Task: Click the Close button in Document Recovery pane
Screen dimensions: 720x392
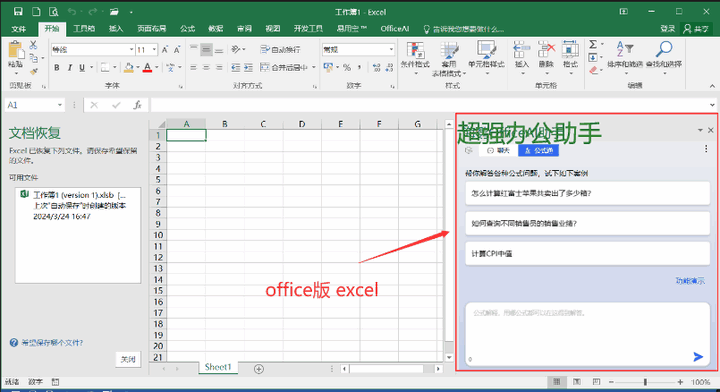Action: 128,359
